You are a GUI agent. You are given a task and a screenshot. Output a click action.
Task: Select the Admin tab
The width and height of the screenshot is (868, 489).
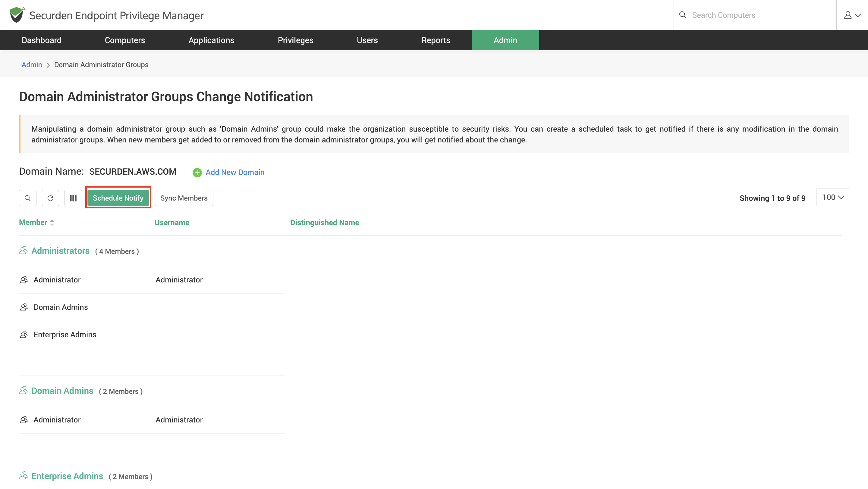coord(505,40)
